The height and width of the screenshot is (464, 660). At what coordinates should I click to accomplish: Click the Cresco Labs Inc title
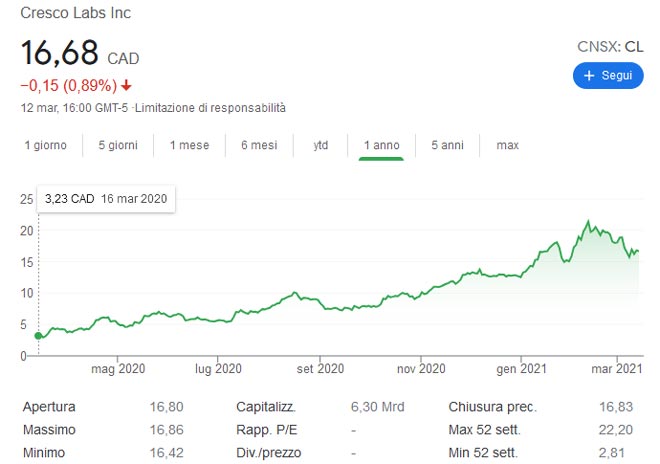click(76, 14)
